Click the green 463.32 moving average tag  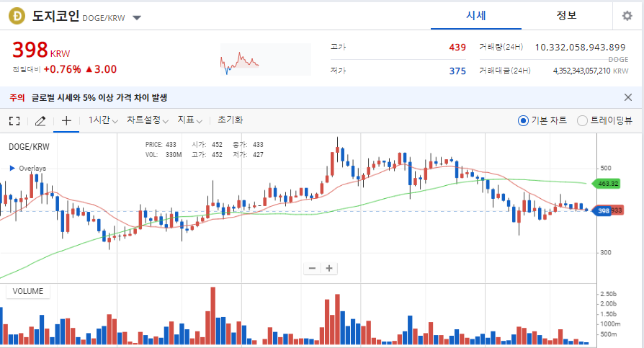[607, 184]
